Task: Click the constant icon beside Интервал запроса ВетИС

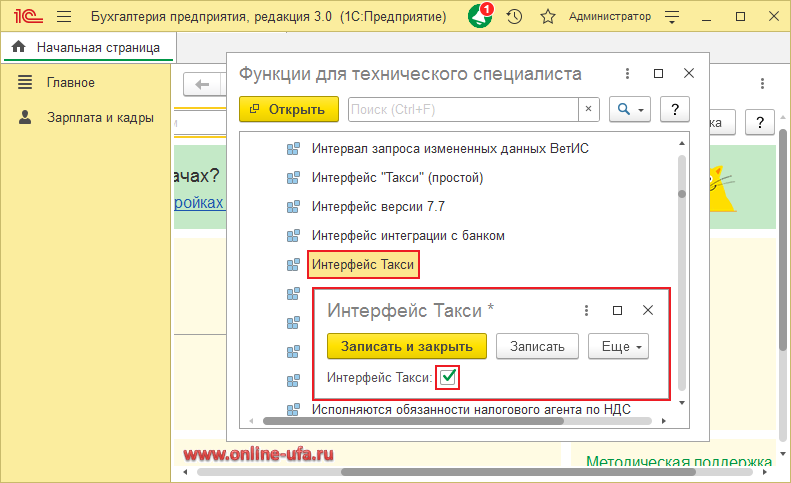Action: 293,149
